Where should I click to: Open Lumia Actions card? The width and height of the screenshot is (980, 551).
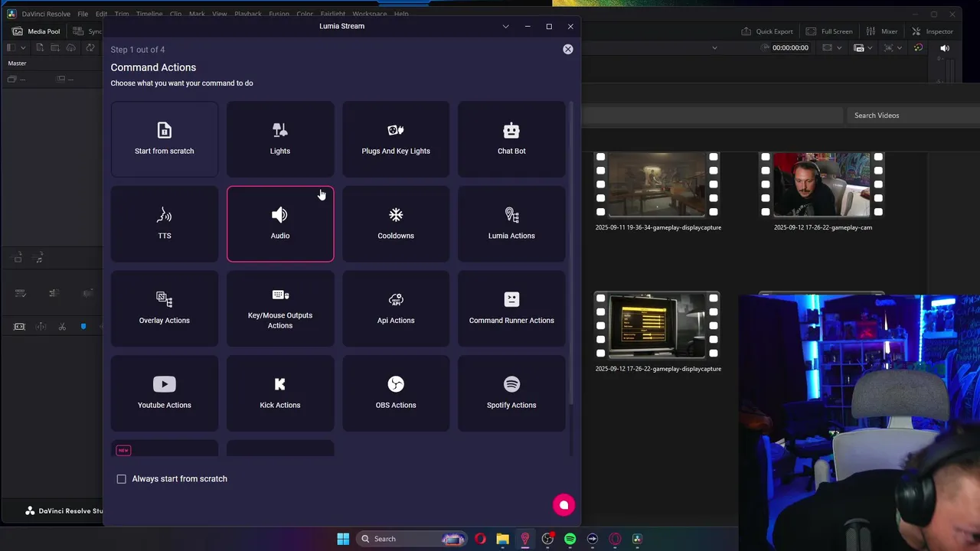tap(511, 224)
